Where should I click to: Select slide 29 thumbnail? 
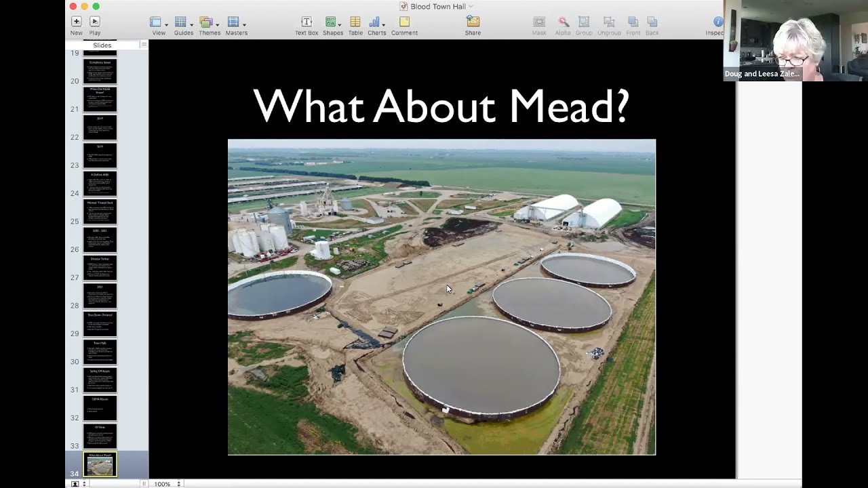click(x=100, y=325)
